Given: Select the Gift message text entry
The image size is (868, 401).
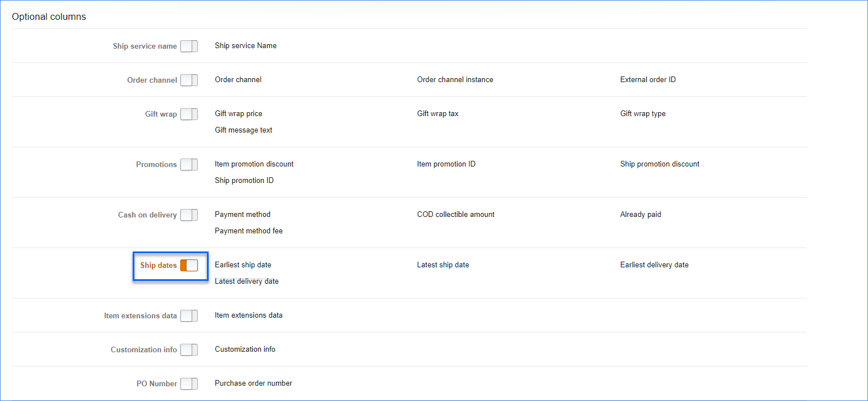Looking at the screenshot, I should [x=243, y=130].
